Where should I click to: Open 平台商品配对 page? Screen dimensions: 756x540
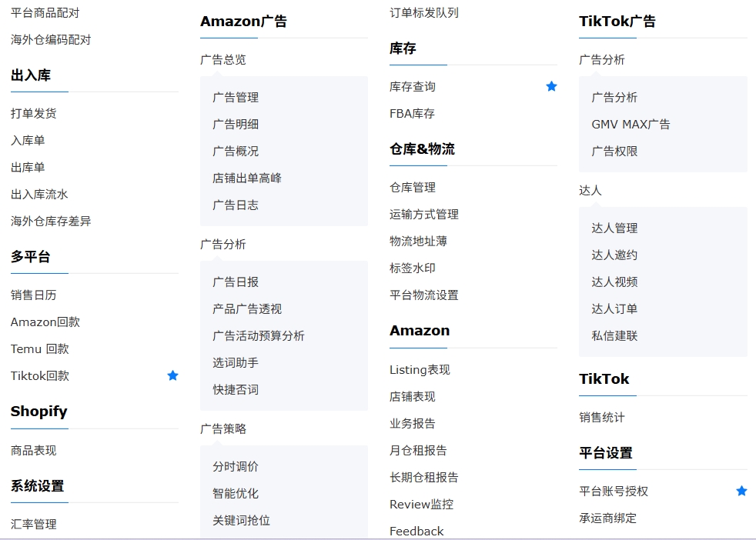pos(45,13)
